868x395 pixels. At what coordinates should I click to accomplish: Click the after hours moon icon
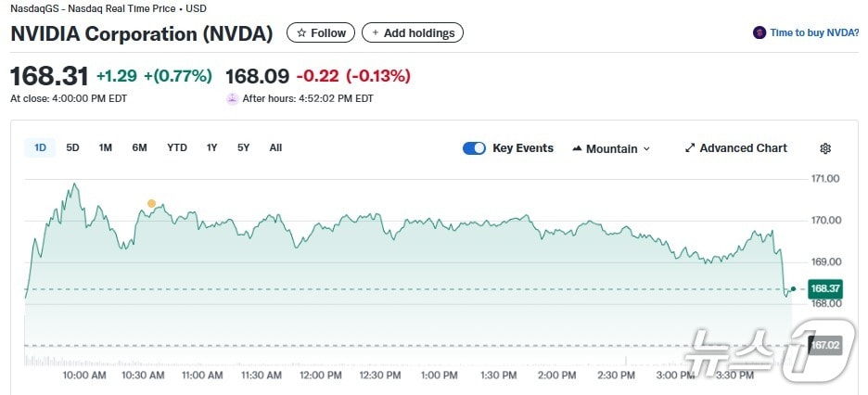point(232,98)
